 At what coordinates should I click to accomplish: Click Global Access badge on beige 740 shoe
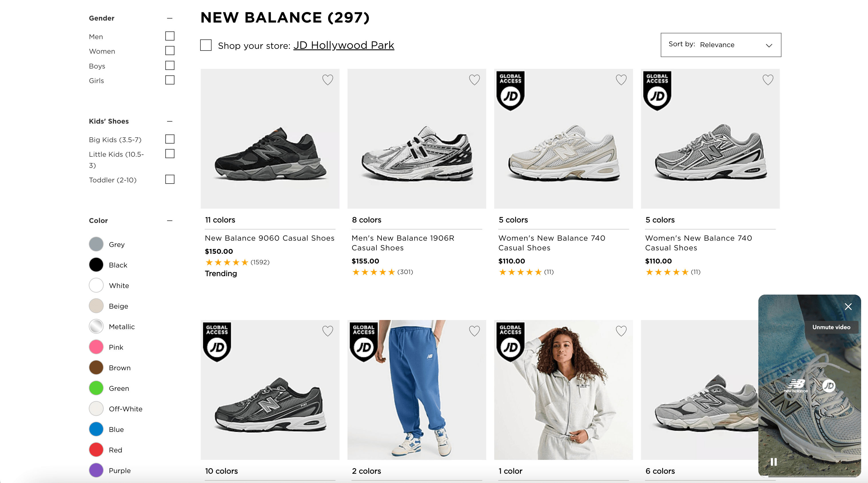510,90
